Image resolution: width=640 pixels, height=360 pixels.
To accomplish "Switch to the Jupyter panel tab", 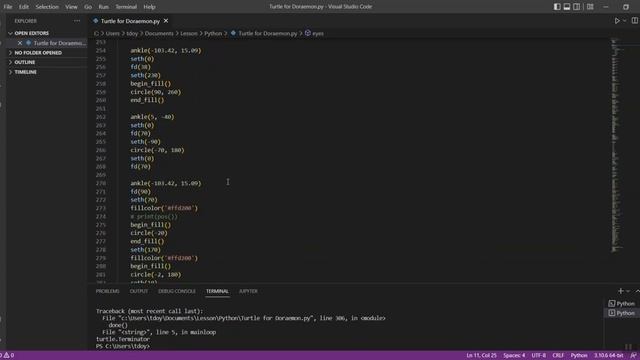I will coord(248,291).
